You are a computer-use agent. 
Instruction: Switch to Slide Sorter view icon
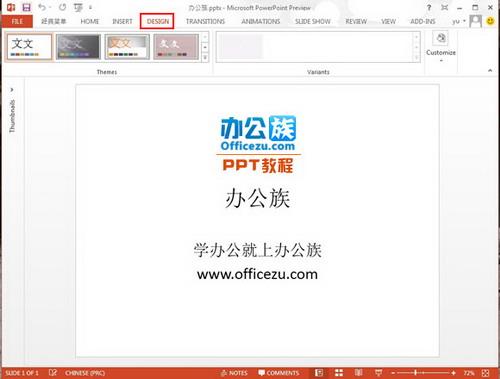coord(339,373)
